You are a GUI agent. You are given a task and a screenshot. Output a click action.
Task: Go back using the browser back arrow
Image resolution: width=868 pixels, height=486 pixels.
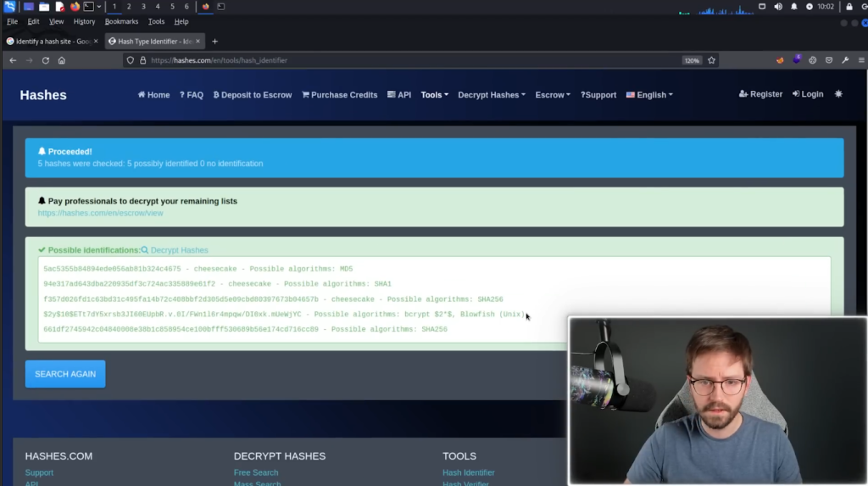click(x=13, y=60)
